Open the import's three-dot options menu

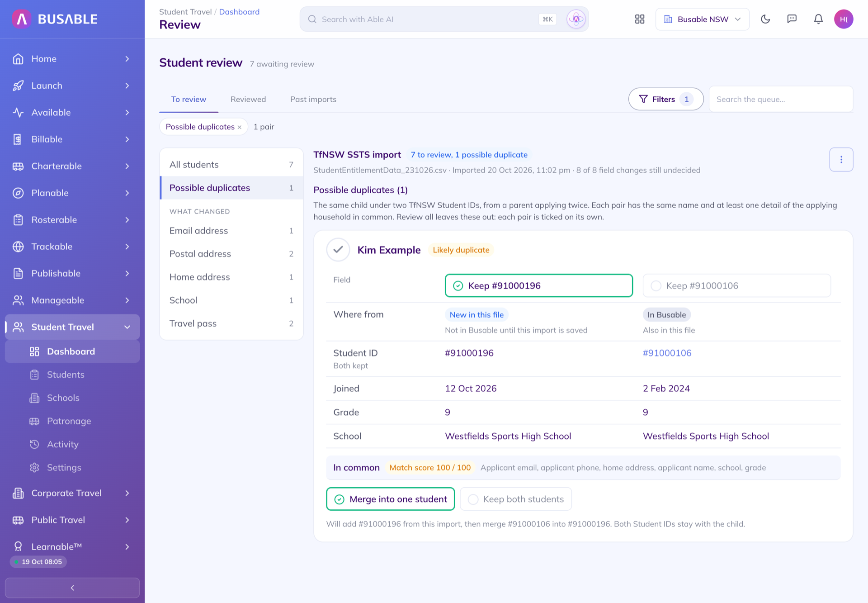coord(841,160)
